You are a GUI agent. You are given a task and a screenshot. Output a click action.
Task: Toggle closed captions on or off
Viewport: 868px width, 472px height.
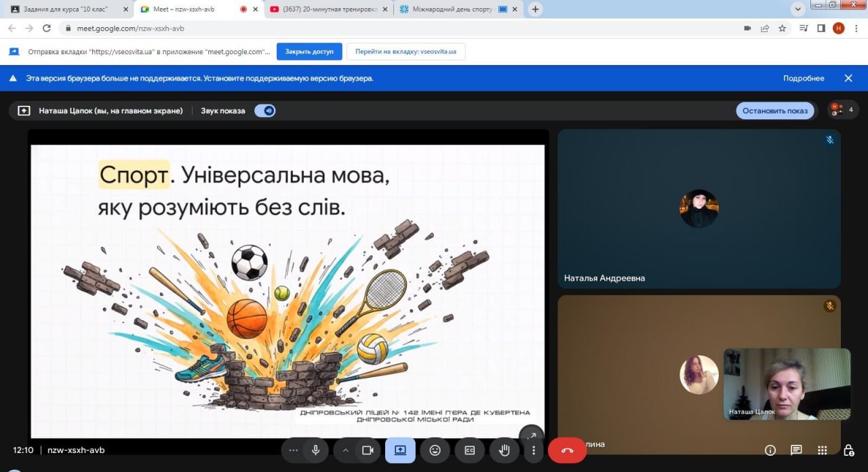tap(469, 450)
